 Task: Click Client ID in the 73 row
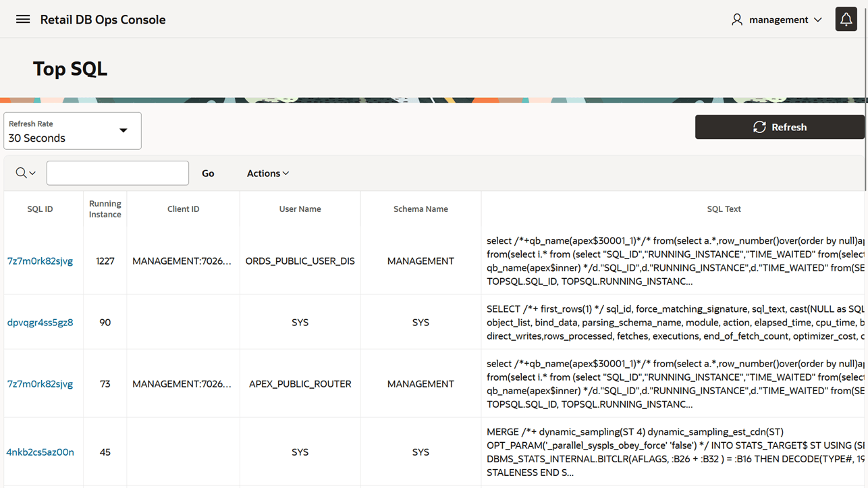tap(182, 384)
